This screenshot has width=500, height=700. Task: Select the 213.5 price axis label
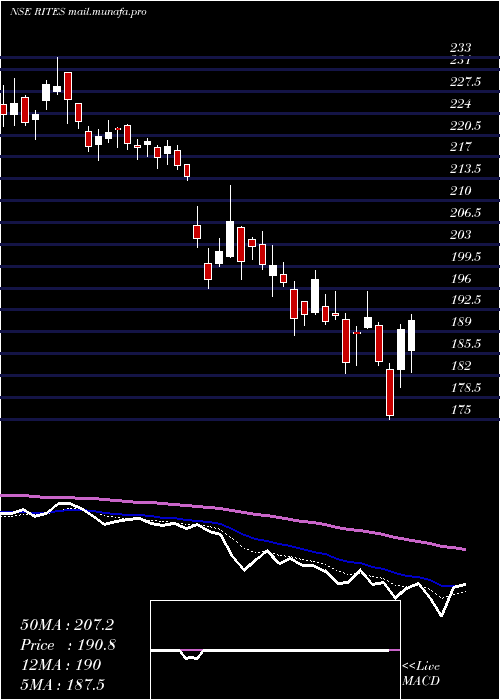click(x=465, y=169)
